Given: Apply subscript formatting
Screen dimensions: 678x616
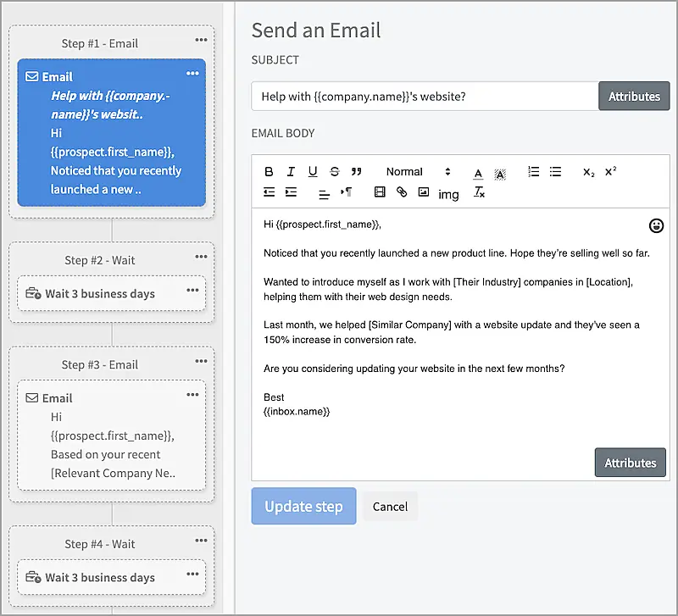Looking at the screenshot, I should (587, 172).
